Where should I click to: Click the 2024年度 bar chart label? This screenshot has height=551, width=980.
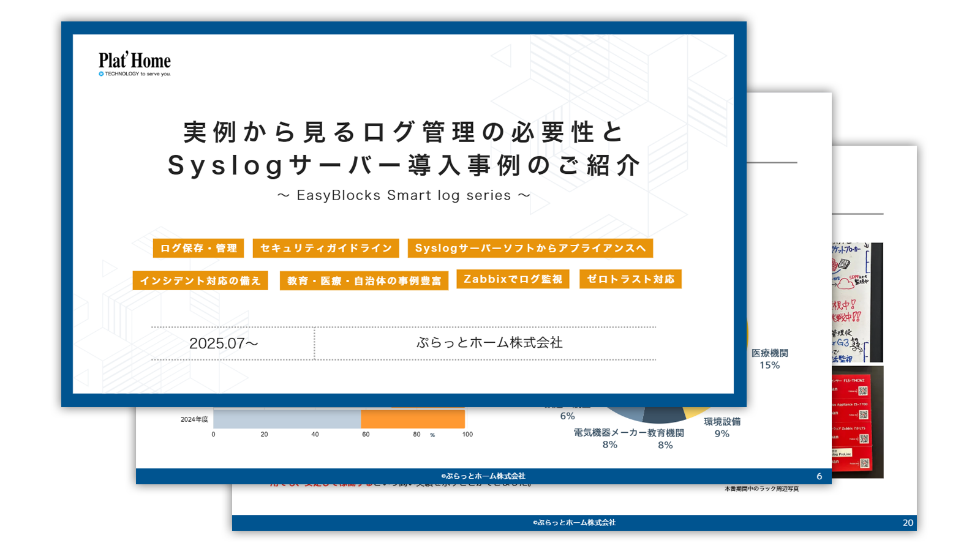coord(194,419)
